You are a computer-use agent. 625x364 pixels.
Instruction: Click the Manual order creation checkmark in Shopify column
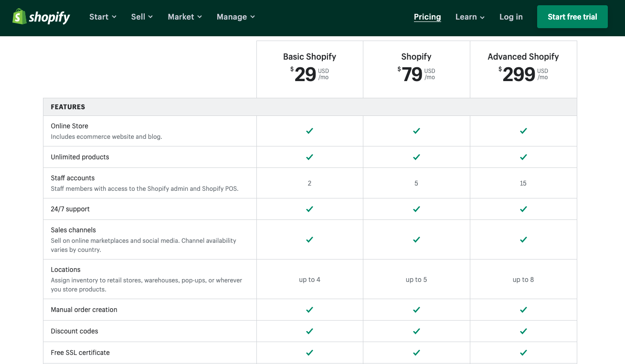coord(416,309)
